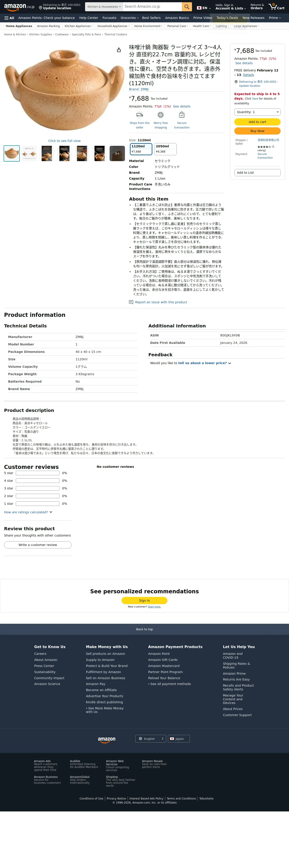The height and width of the screenshot is (868, 289).
Task: Expand tell us about a lower price
Action: [205, 363]
